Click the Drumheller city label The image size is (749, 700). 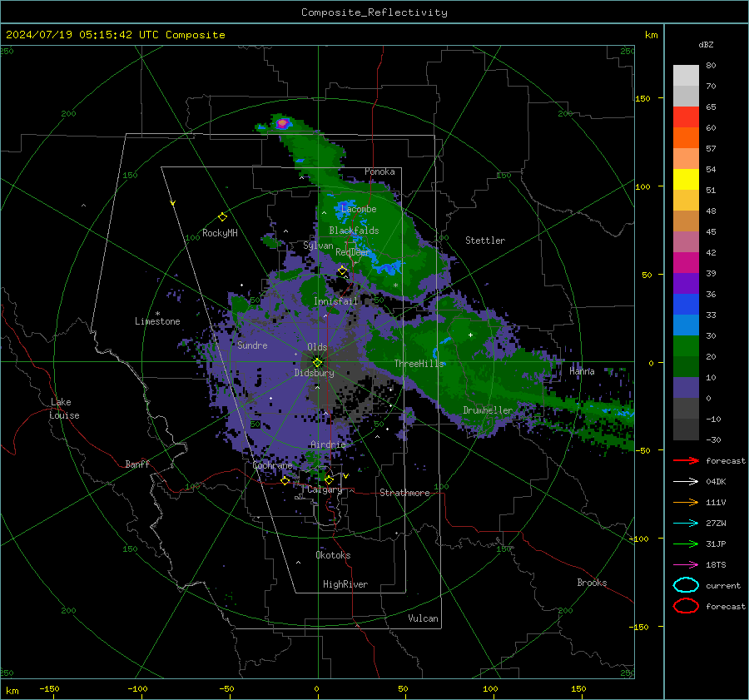pyautogui.click(x=488, y=410)
